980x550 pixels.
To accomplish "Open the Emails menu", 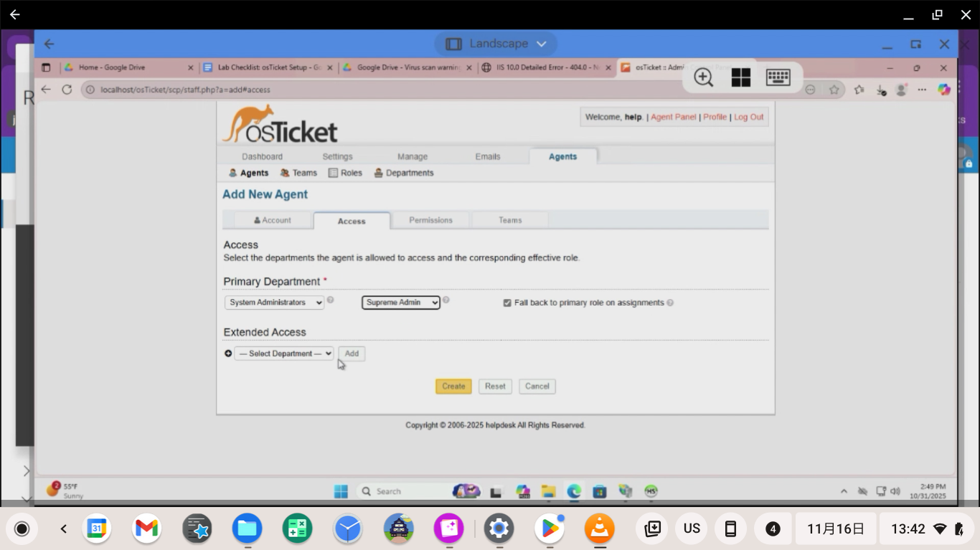I will pyautogui.click(x=488, y=156).
